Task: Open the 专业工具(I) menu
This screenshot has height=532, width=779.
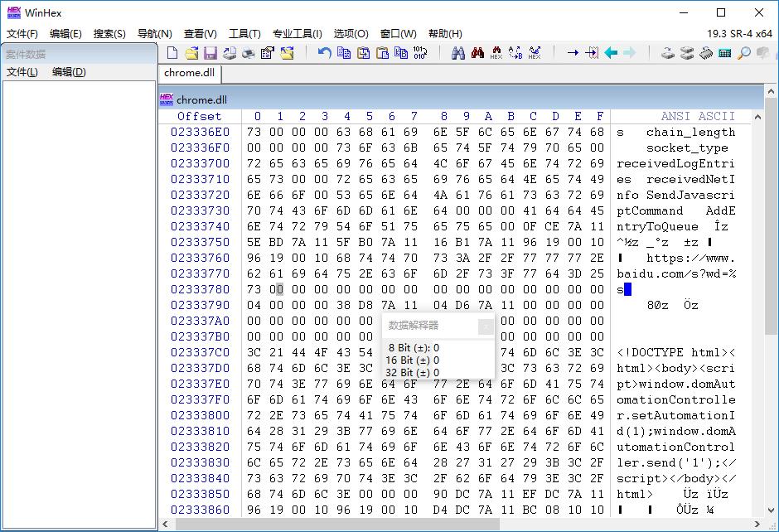Action: click(297, 34)
